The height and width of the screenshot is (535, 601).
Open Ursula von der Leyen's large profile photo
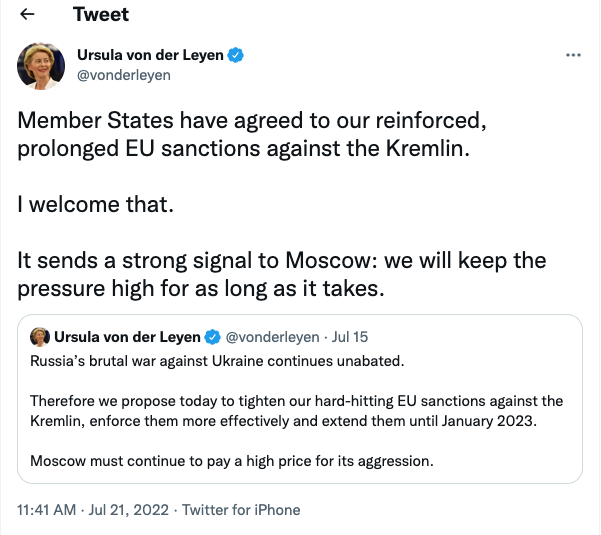42,65
